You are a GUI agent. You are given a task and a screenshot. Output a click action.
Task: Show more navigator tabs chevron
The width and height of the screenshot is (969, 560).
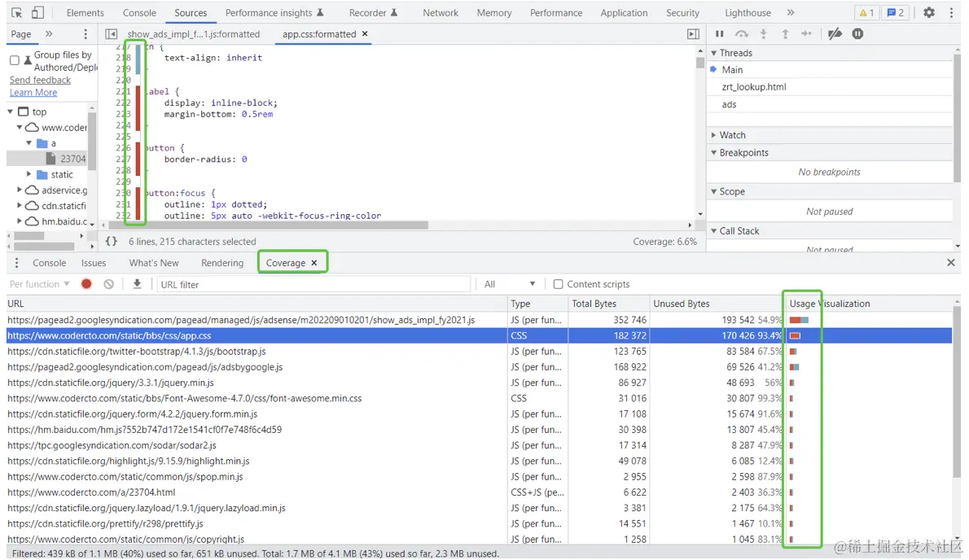pos(49,34)
